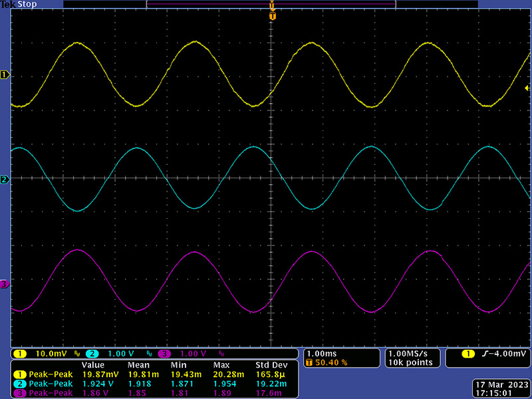Click the 19.87mV channel 1 value
The width and height of the screenshot is (532, 399).
(100, 374)
